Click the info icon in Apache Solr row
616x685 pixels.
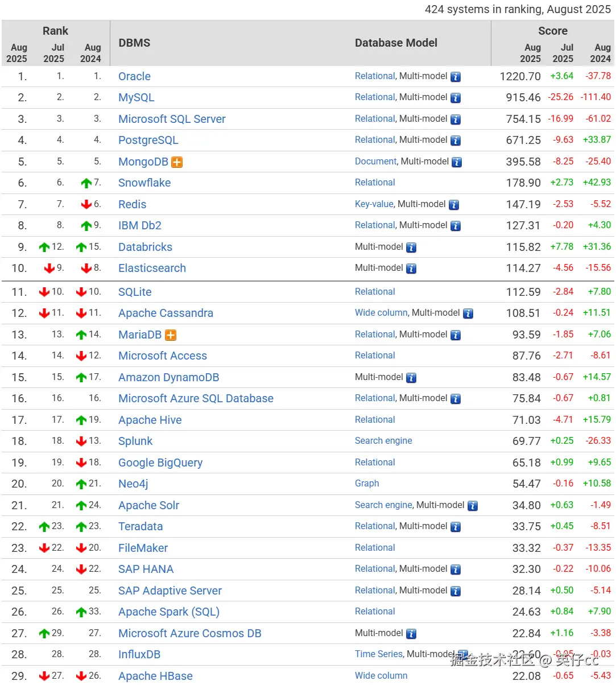coord(473,506)
